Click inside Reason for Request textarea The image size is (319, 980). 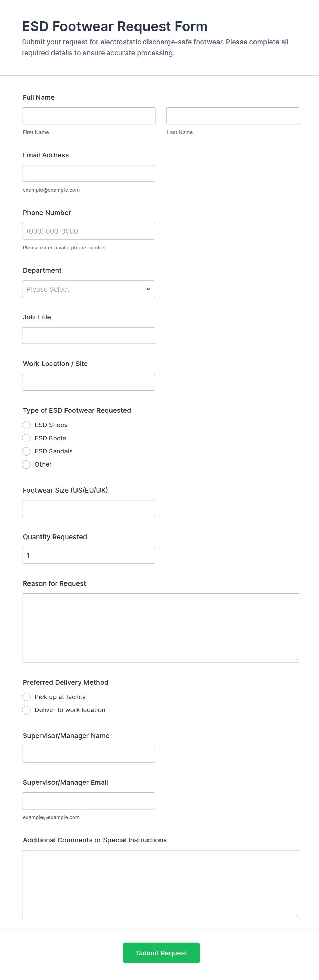point(161,628)
